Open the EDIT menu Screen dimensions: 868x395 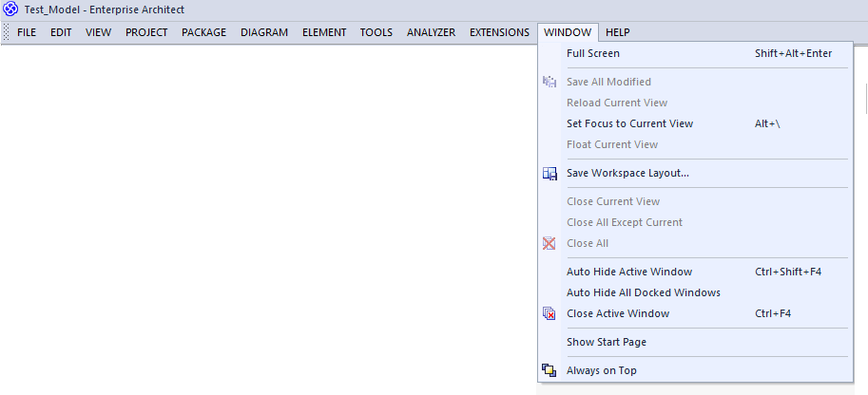point(61,32)
